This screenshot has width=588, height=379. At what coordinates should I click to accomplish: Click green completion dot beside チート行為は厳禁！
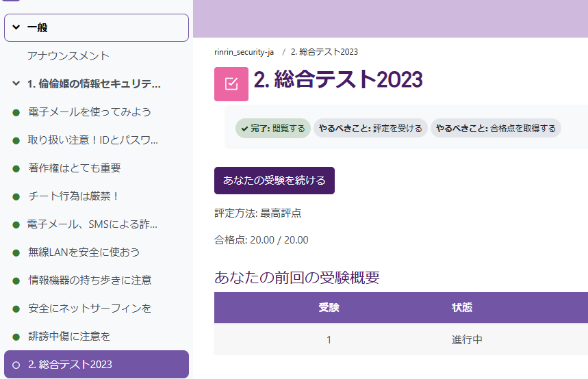[x=16, y=197]
